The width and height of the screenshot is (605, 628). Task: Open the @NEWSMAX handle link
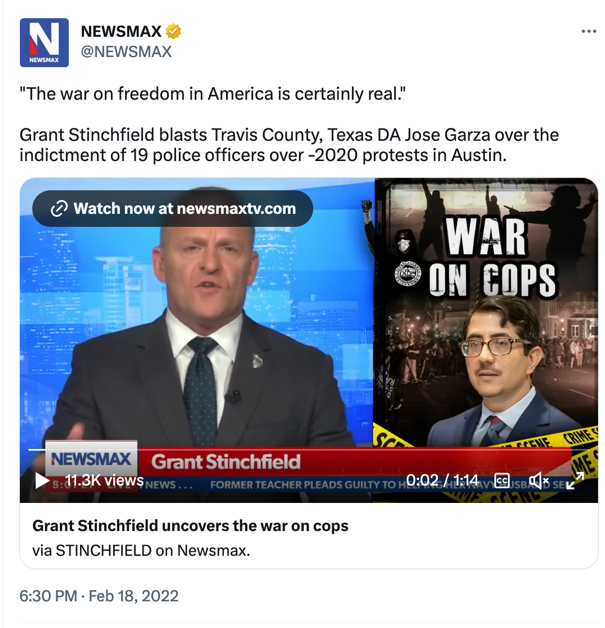pos(126,52)
